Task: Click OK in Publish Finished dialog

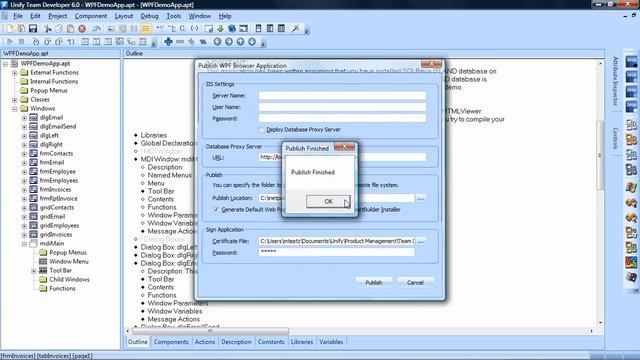Action: point(328,201)
